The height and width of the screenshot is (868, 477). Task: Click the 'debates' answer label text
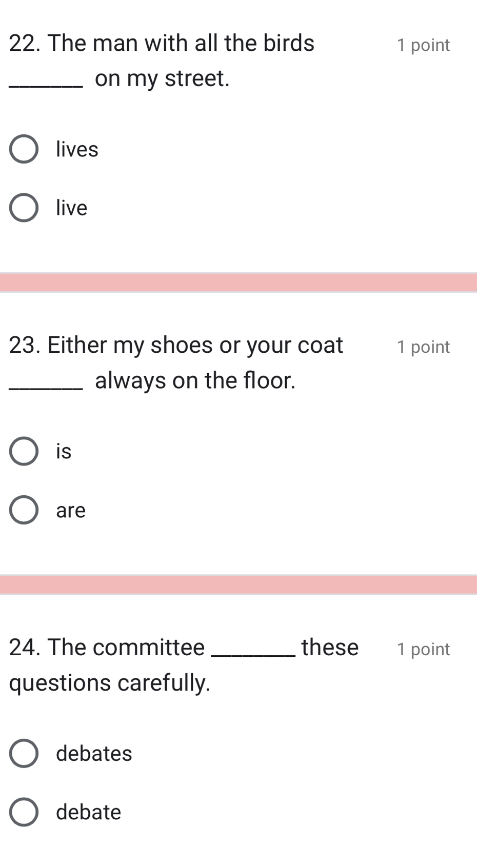94,753
